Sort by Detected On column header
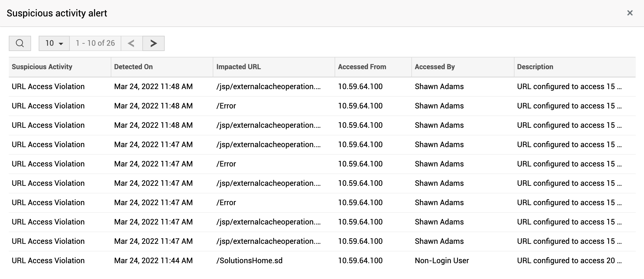 click(133, 67)
